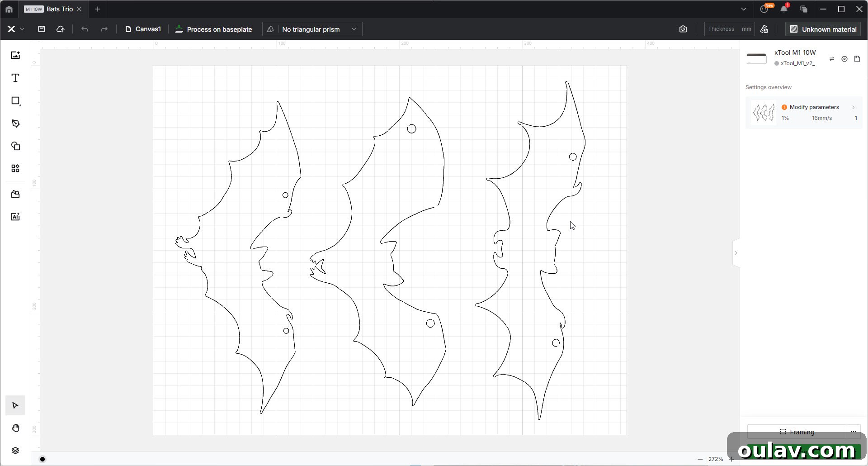Capture the bed with the camera icon
This screenshot has width=868, height=466.
tap(683, 29)
